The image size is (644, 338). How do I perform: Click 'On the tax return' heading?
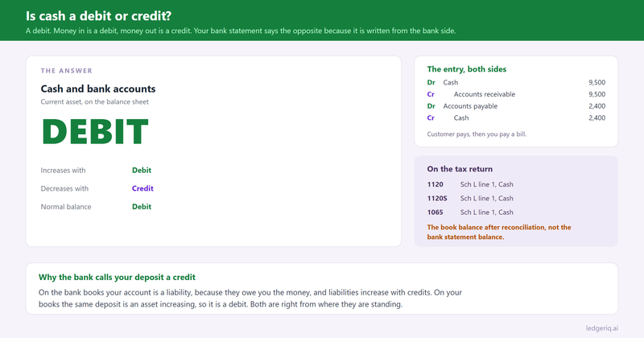click(x=460, y=169)
